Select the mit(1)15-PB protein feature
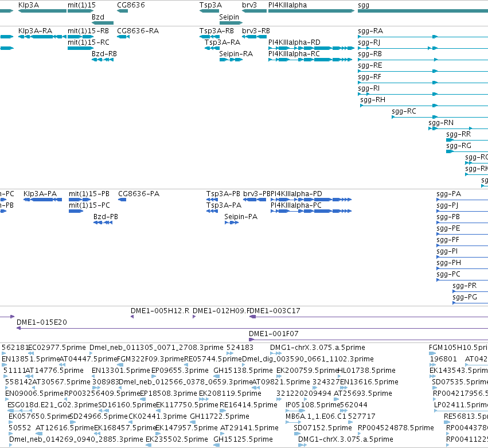This screenshot has width=488, height=448. (x=80, y=200)
